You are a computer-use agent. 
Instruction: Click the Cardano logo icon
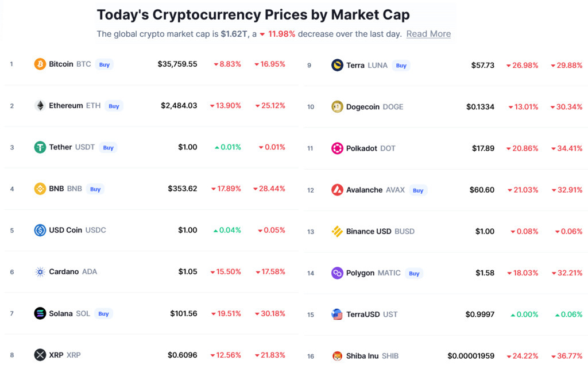[40, 271]
